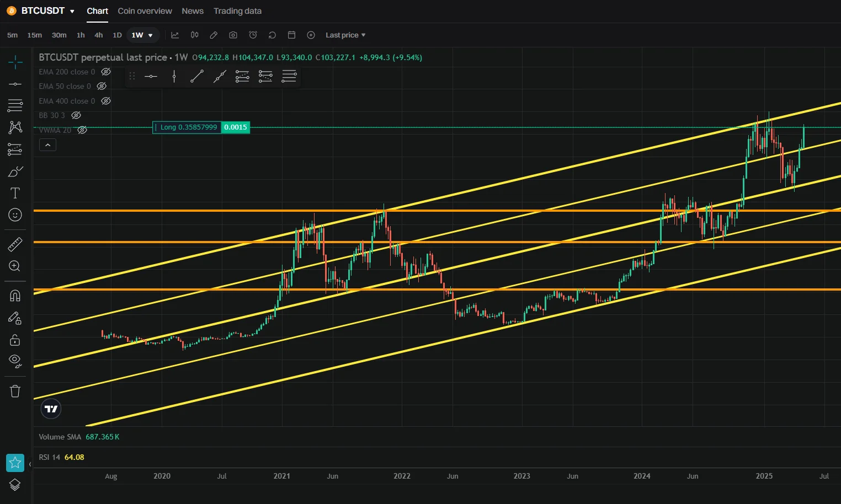Select the text tool in left toolbar
The width and height of the screenshot is (841, 504).
click(x=15, y=193)
